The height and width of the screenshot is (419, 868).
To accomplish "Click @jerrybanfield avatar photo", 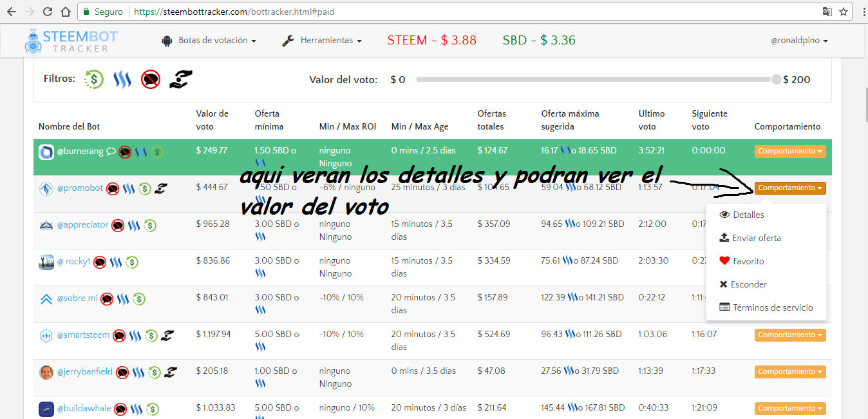I will click(46, 372).
